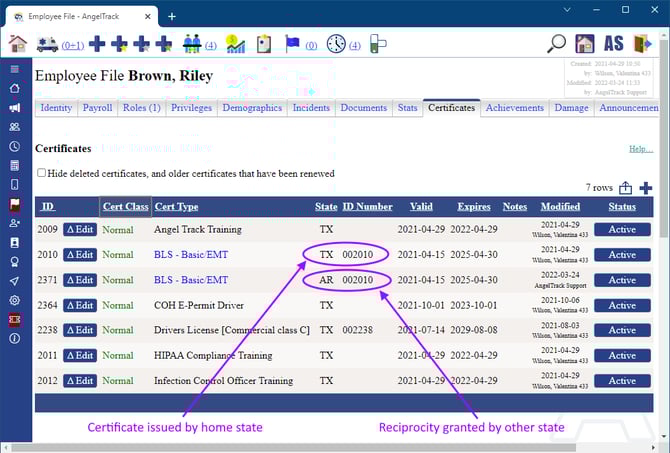The image size is (670, 453).
Task: Click the add certificate plus icon
Action: 646,188
